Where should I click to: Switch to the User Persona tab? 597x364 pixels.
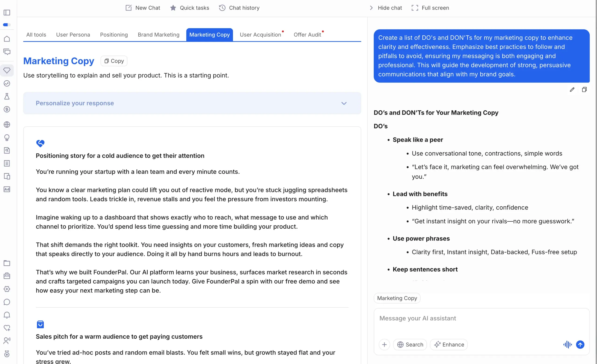pos(73,35)
